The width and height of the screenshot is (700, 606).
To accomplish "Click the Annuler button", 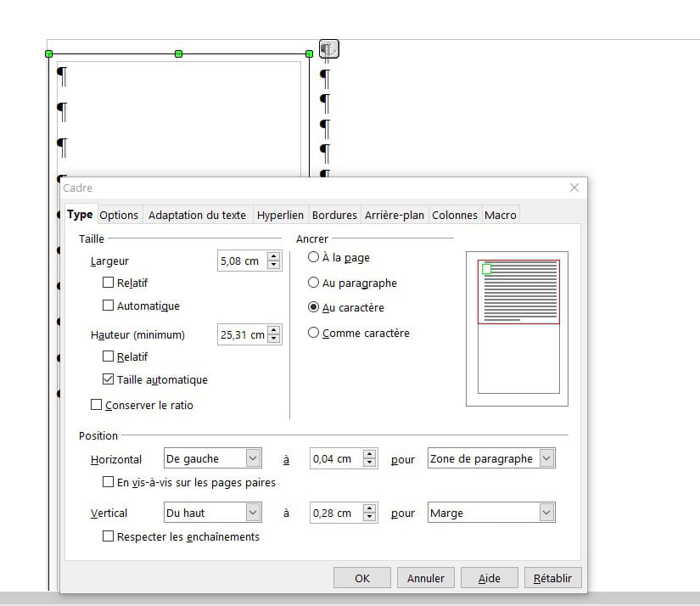I will [425, 578].
